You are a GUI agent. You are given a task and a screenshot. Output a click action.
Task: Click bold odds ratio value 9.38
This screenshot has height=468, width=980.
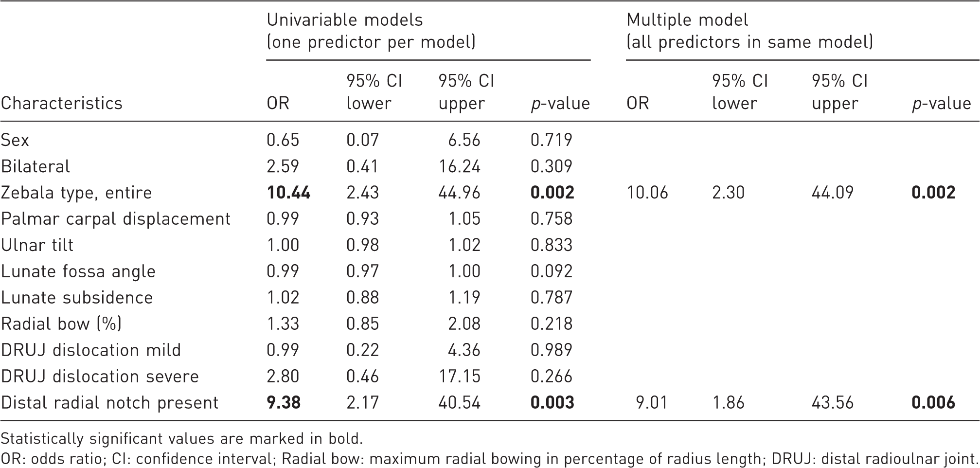[284, 403]
